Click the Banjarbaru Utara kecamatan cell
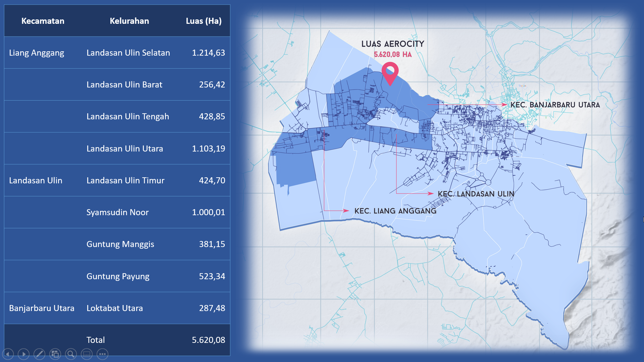 tap(42, 308)
